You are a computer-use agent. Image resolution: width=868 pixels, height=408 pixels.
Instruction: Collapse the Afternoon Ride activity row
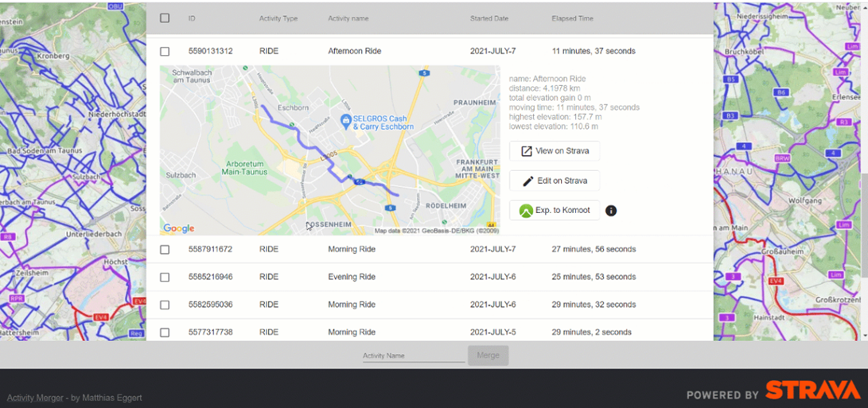click(x=354, y=52)
